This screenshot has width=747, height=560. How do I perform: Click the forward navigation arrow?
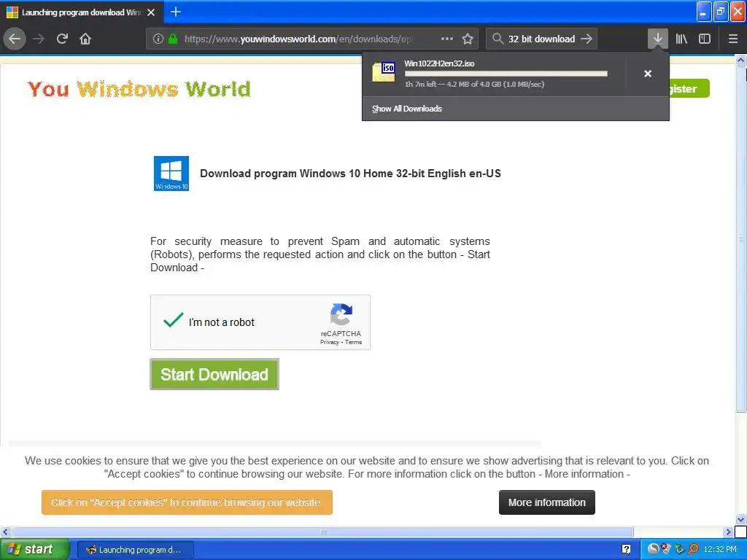coord(39,39)
